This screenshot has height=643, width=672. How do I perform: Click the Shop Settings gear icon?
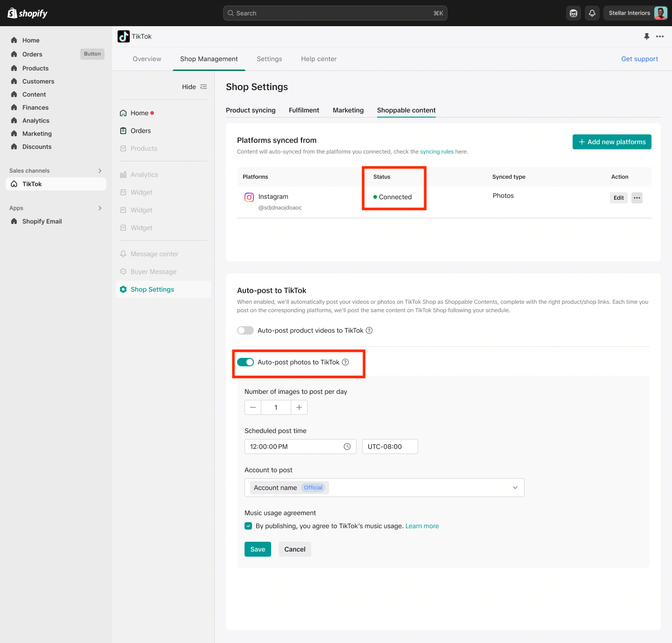pyautogui.click(x=123, y=289)
